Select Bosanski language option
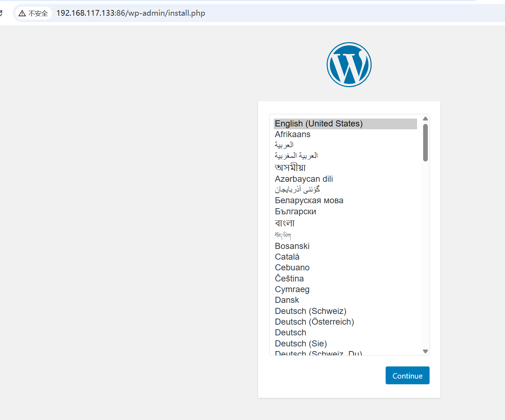Viewport: 505px width, 420px height. click(345, 246)
